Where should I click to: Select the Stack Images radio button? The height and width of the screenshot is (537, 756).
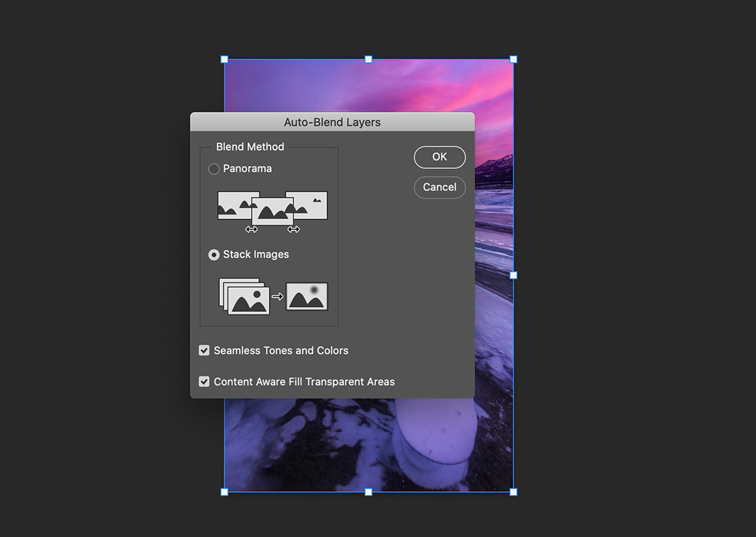[214, 254]
